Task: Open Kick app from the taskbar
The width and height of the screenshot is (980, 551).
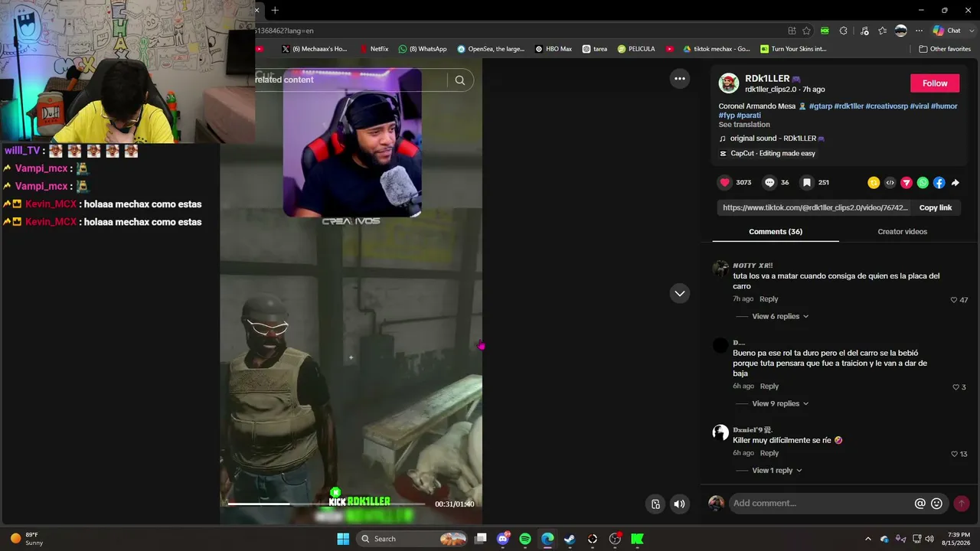Action: [637, 539]
